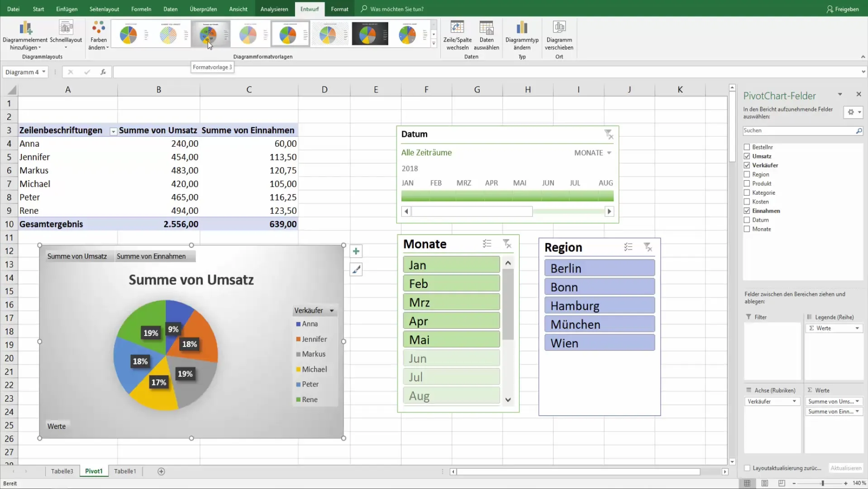Clear filter on Datum timeline
The width and height of the screenshot is (868, 489).
(x=609, y=134)
